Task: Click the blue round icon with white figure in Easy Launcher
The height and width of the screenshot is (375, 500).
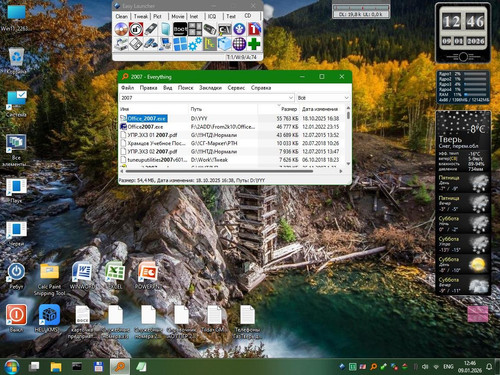Action: [x=239, y=29]
